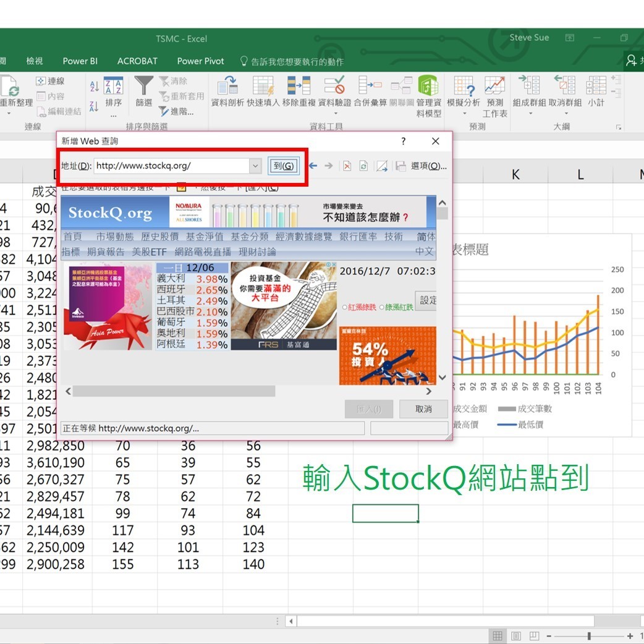The image size is (644, 644).
Task: Click 市場動態 in StockQ navigation
Action: [x=114, y=237]
